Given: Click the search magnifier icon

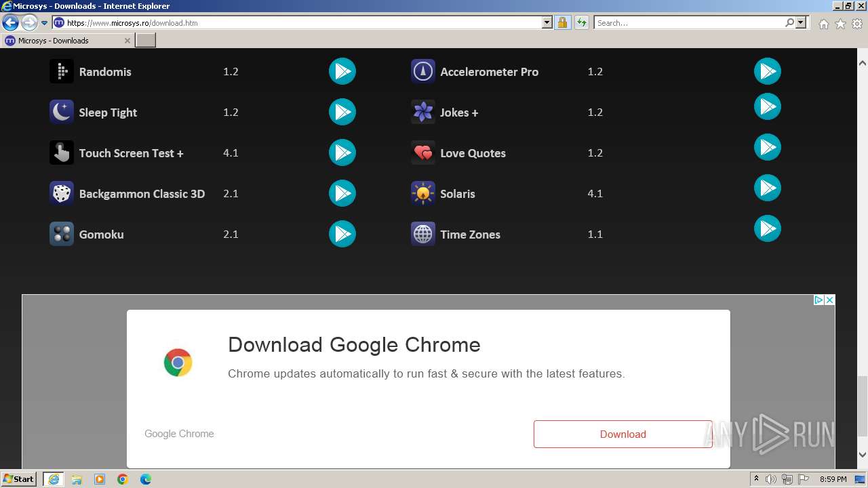Looking at the screenshot, I should pos(789,22).
